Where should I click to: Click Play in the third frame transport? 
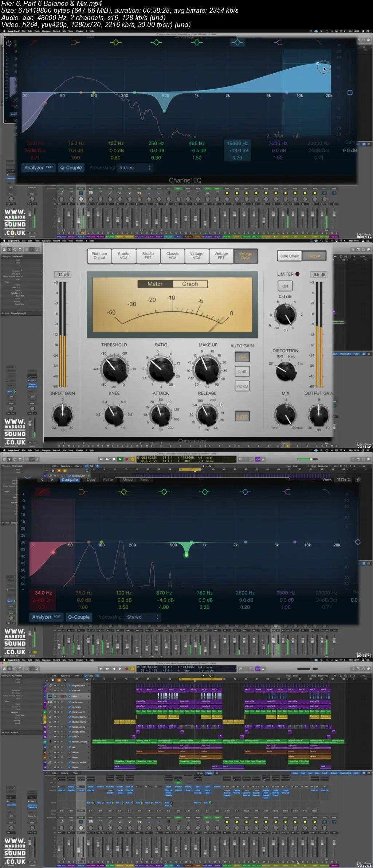pos(120,459)
